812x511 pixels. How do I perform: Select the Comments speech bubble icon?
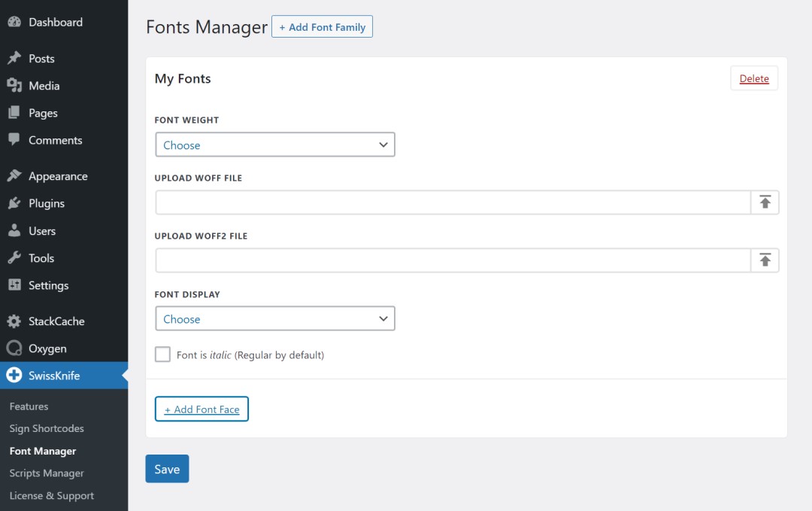[14, 140]
